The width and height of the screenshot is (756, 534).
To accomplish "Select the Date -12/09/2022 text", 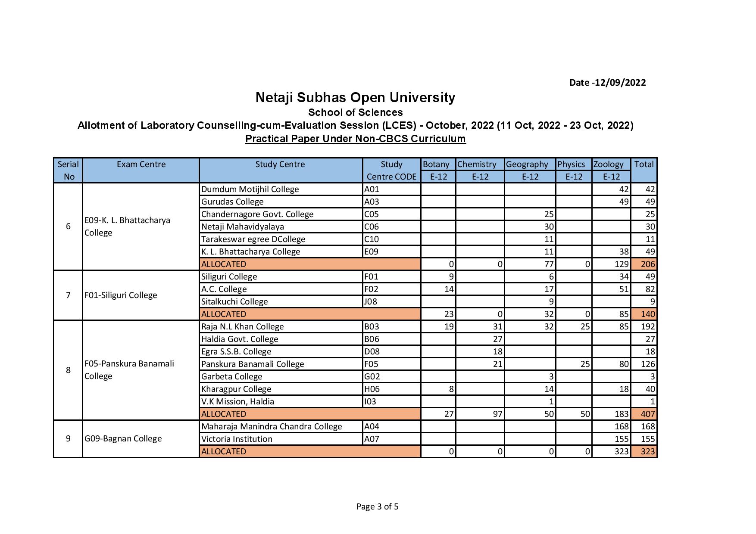I will (607, 83).
